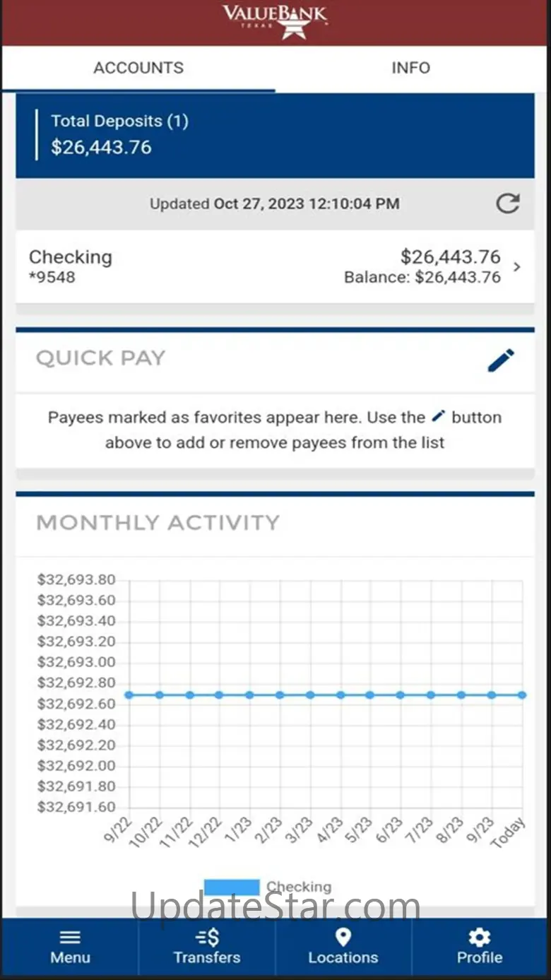The image size is (551, 980).
Task: Click the 9/22 data point on chart
Action: pos(129,695)
